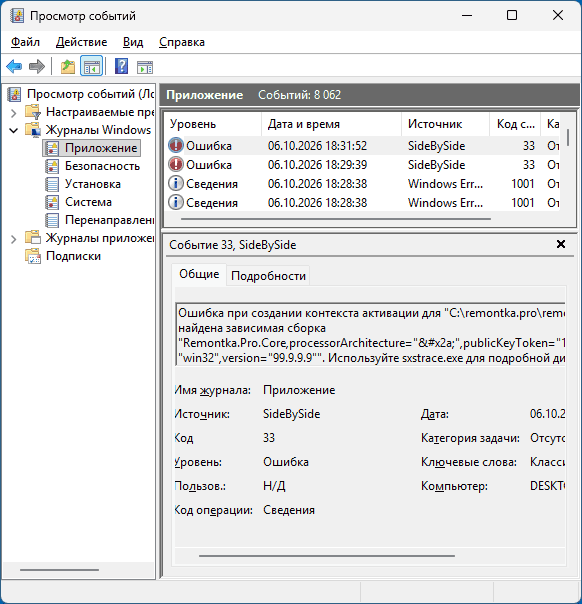
Task: Click the info icon of first 18:28:38 event
Action: click(176, 183)
